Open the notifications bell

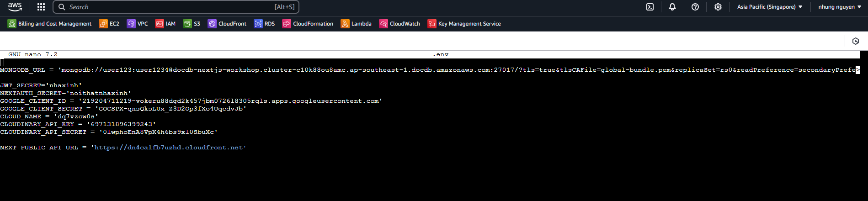coord(672,7)
